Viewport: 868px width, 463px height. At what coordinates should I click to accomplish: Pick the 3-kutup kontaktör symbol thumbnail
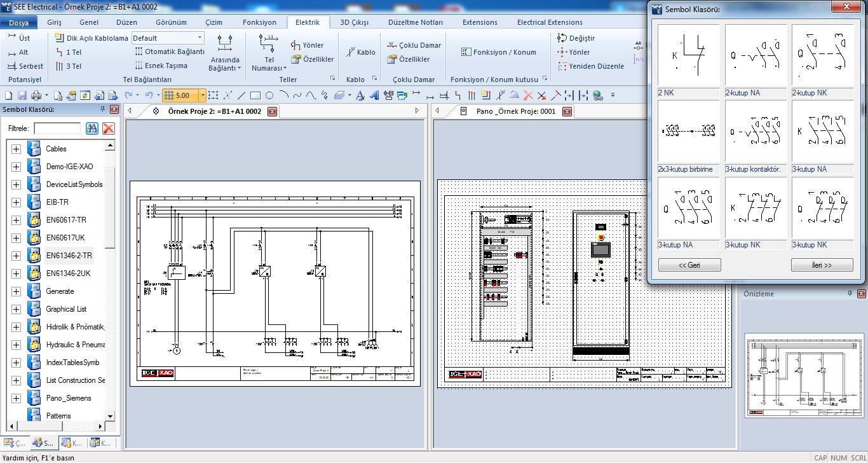click(756, 132)
